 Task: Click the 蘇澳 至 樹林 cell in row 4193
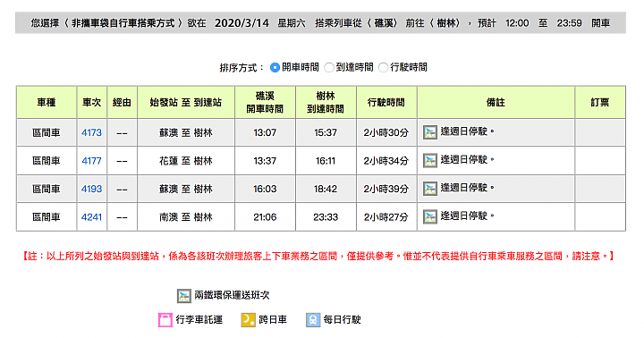(x=186, y=189)
